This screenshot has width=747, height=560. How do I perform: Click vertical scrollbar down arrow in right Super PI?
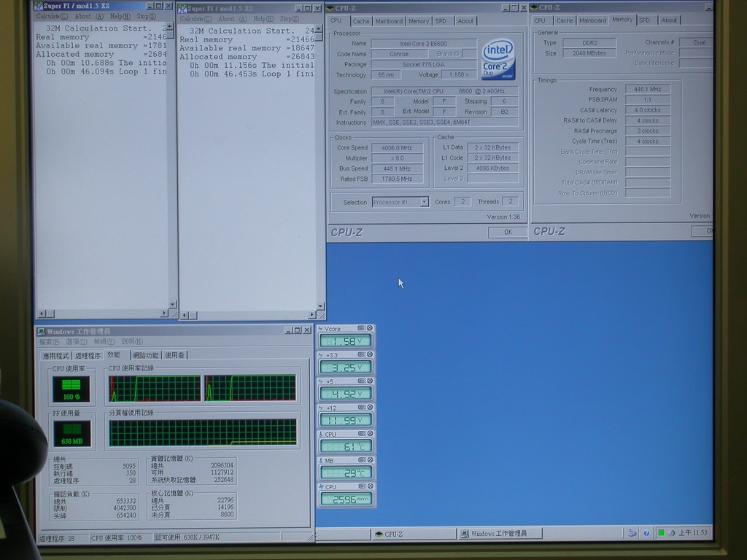click(x=321, y=306)
